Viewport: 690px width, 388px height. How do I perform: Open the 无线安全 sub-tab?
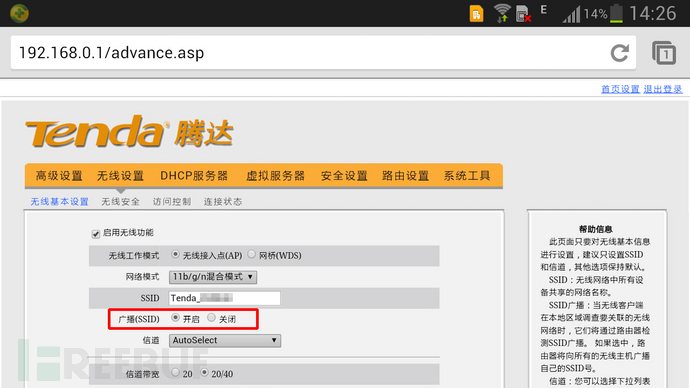pos(121,201)
